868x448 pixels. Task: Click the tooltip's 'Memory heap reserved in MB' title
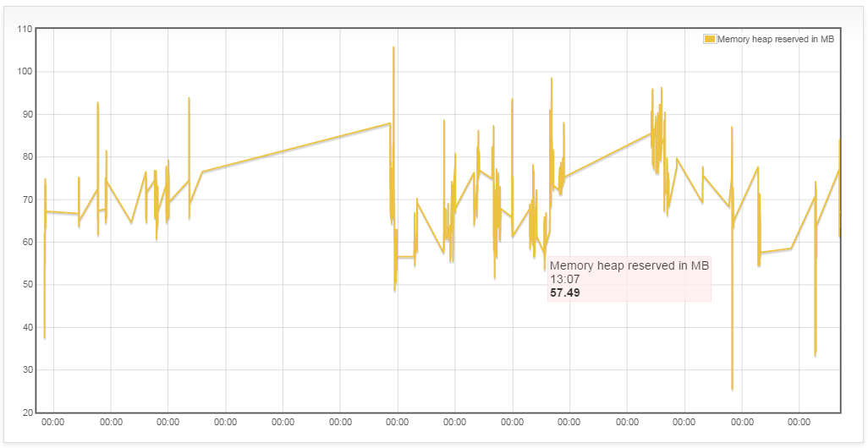click(x=629, y=266)
